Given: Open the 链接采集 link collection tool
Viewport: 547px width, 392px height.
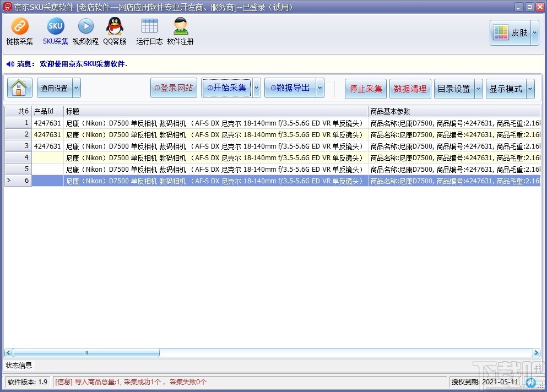Looking at the screenshot, I should point(19,31).
